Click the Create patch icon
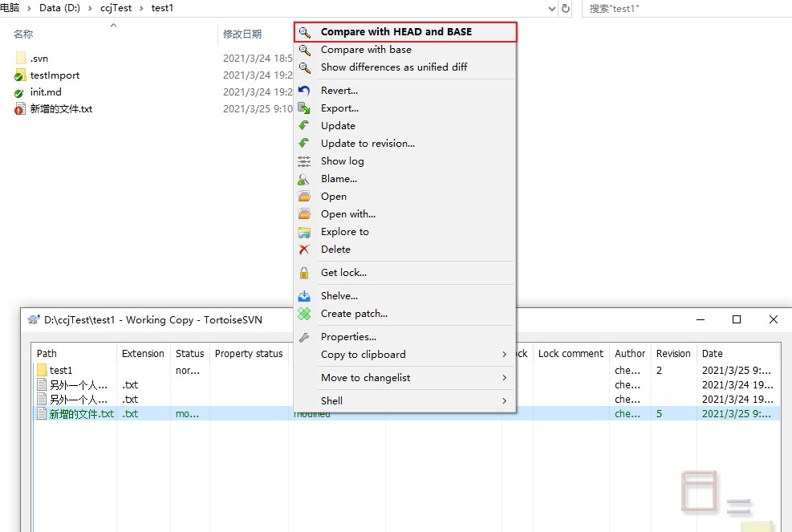Screen dimensions: 792x532 tap(304, 314)
